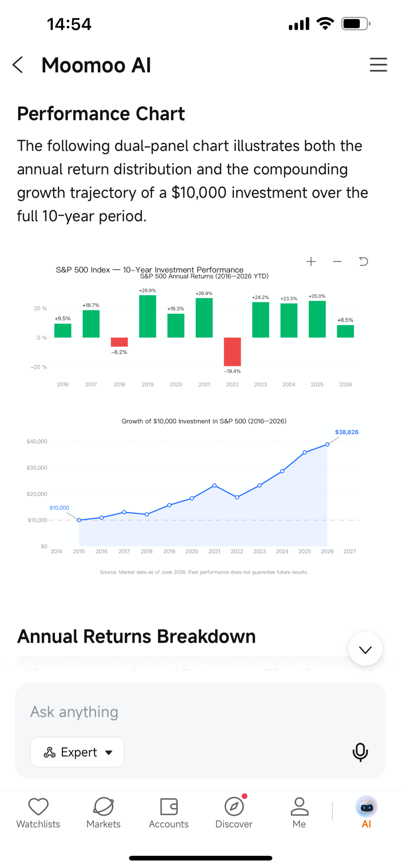Zoom out the chart with minus icon
The image size is (401, 868).
coord(337,261)
